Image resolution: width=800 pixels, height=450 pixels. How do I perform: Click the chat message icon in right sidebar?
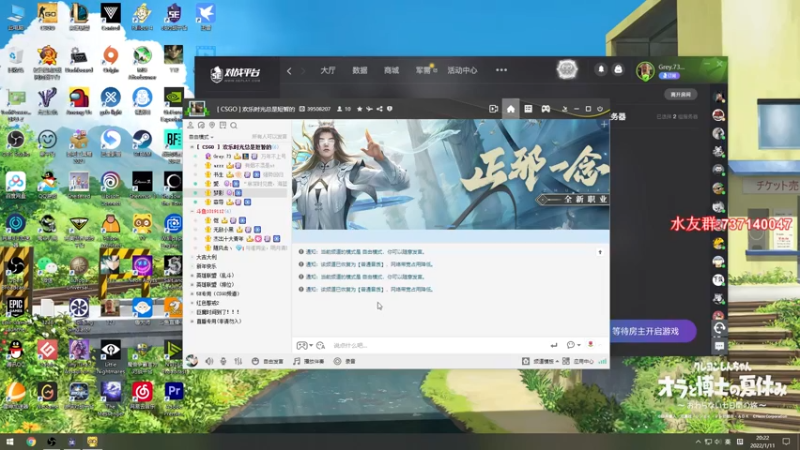tap(719, 346)
